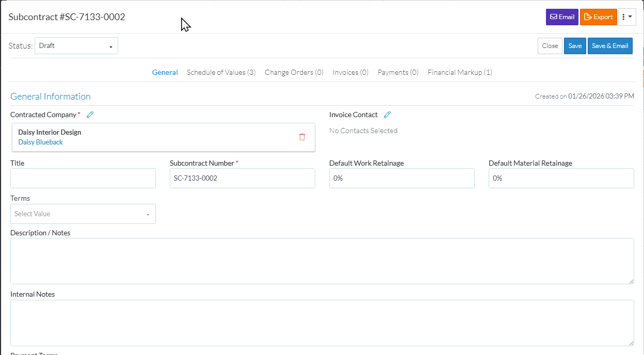Image resolution: width=644 pixels, height=355 pixels.
Task: Edit Invoice Contact with pencil icon
Action: (x=387, y=115)
